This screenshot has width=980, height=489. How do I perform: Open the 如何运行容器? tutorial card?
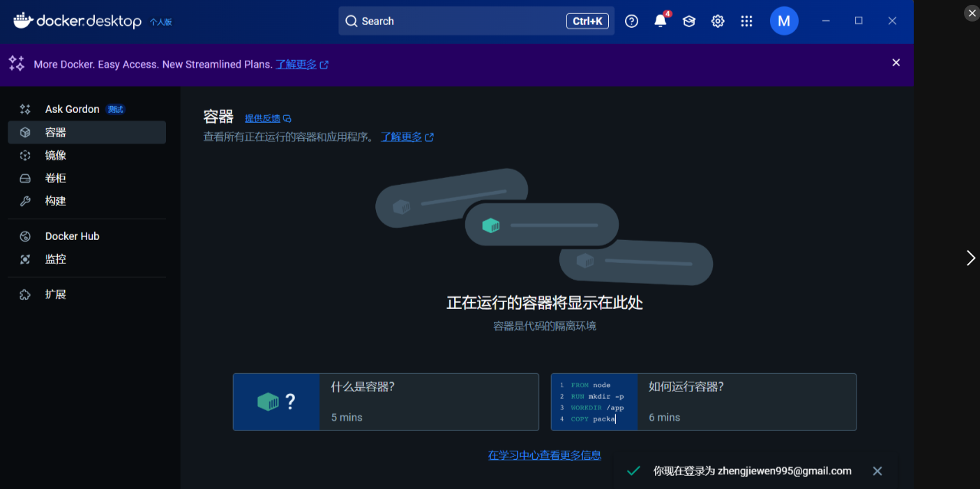point(703,402)
